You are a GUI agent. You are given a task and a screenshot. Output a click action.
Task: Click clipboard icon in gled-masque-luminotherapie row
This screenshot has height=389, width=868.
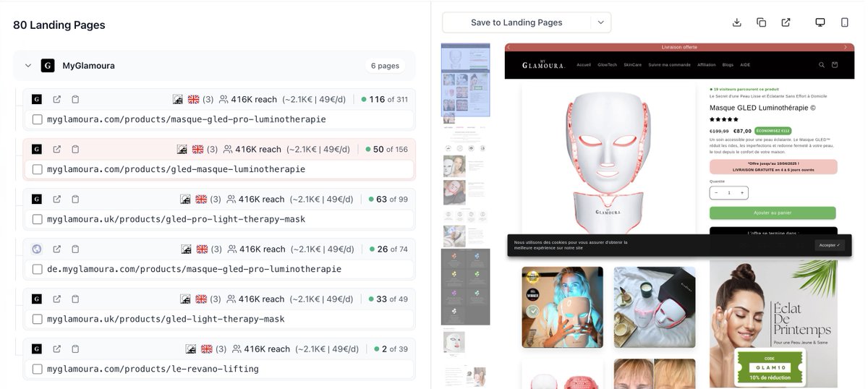tap(75, 149)
